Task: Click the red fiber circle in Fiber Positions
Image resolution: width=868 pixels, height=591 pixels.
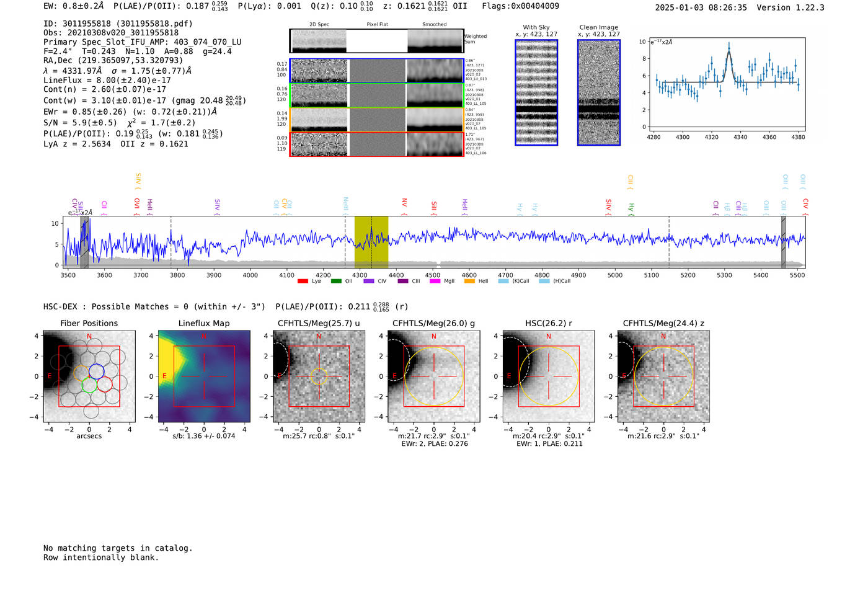Action: (x=104, y=384)
